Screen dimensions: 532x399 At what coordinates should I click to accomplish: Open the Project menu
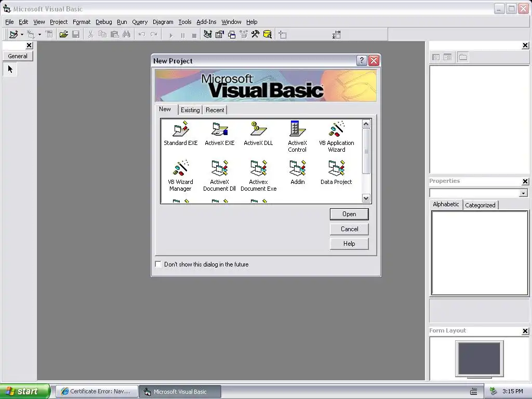(x=59, y=22)
